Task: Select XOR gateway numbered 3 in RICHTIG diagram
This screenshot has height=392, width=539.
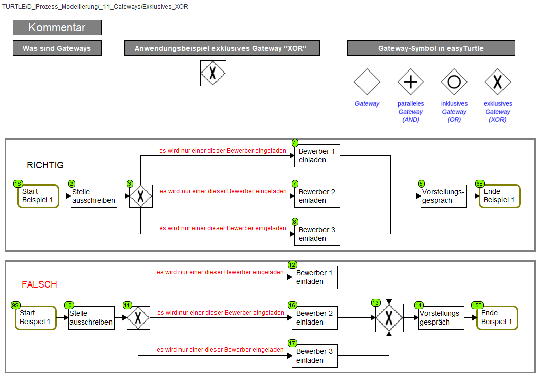Action: pos(140,196)
